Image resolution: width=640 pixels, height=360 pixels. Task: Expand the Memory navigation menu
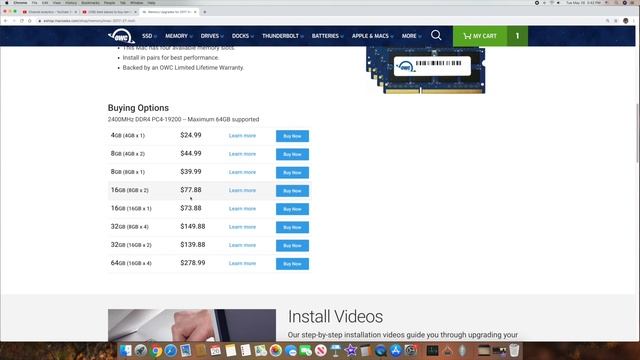[x=179, y=36]
